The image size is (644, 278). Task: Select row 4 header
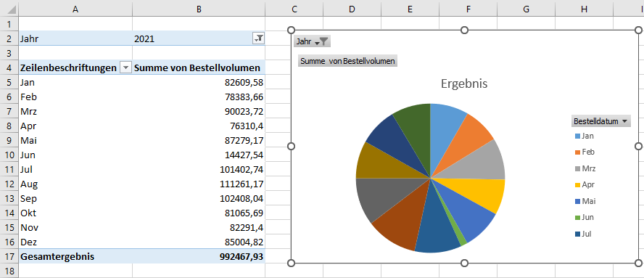pos(9,68)
